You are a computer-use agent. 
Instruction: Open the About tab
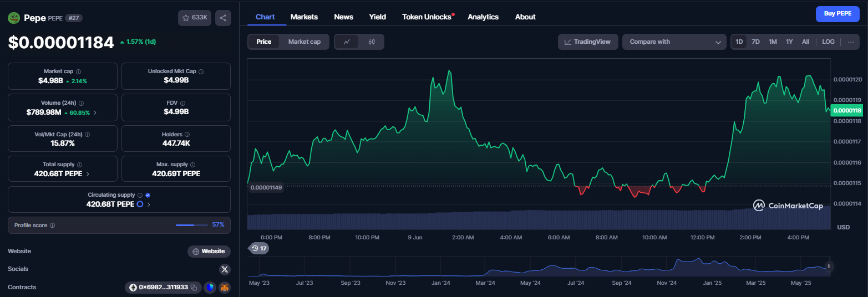525,17
